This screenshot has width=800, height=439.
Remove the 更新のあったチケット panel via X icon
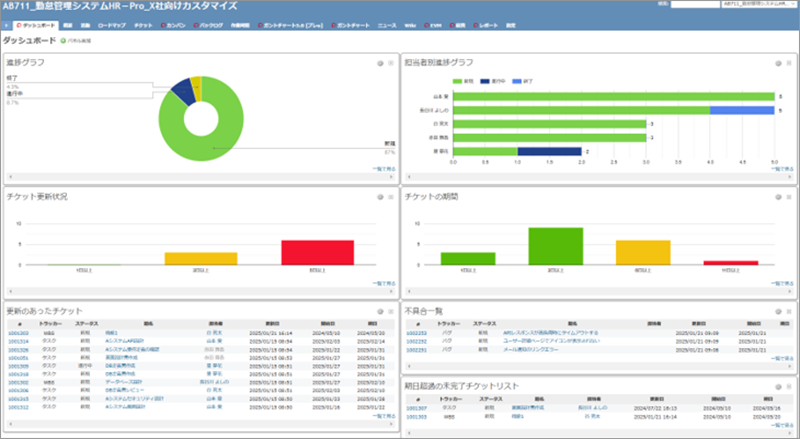pos(390,311)
